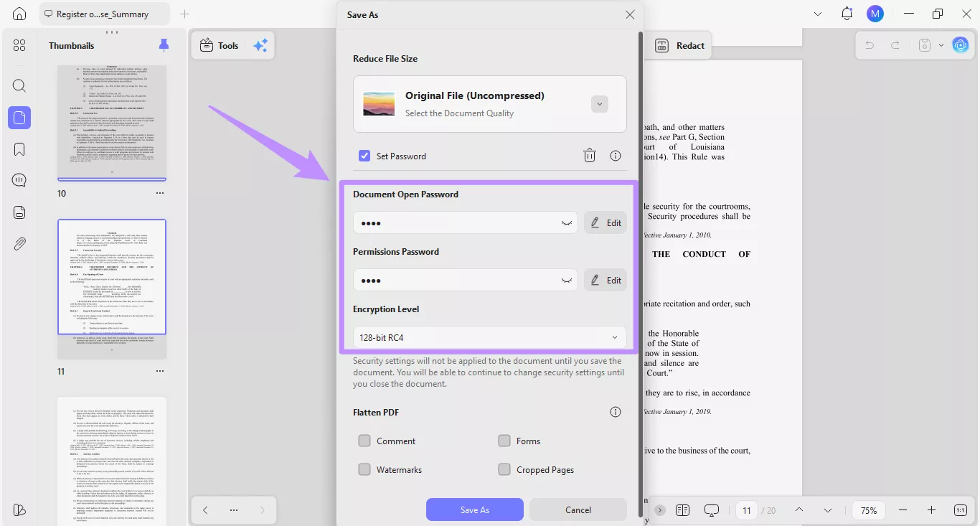Enable the Watermarks flatten checkbox
The height and width of the screenshot is (526, 980).
tap(364, 469)
